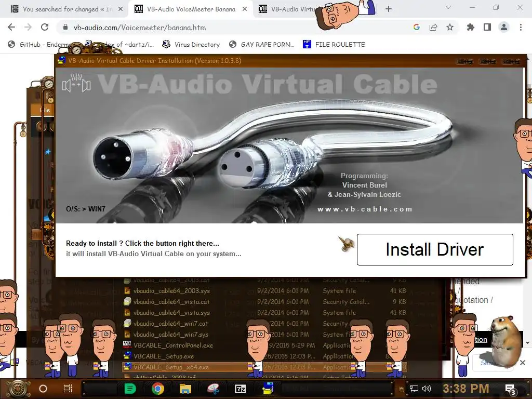532x399 pixels.
Task: Toggle the Chrome side panel icon
Action: pyautogui.click(x=487, y=27)
